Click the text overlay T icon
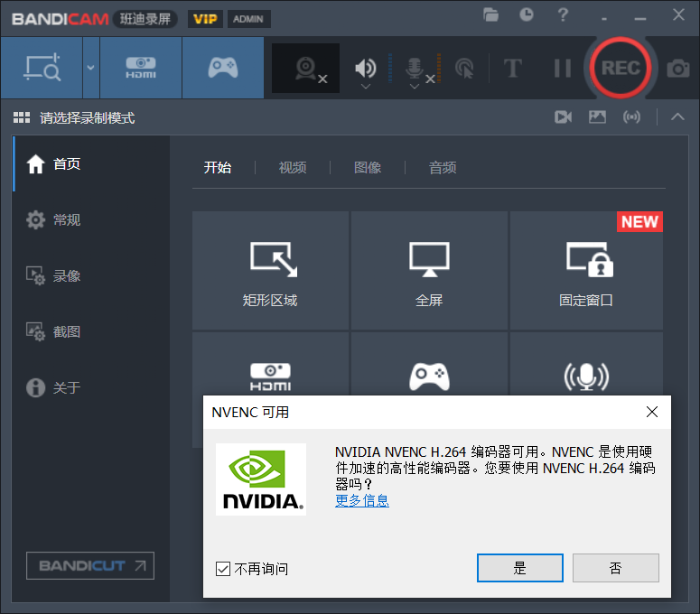The image size is (700, 614). (512, 69)
